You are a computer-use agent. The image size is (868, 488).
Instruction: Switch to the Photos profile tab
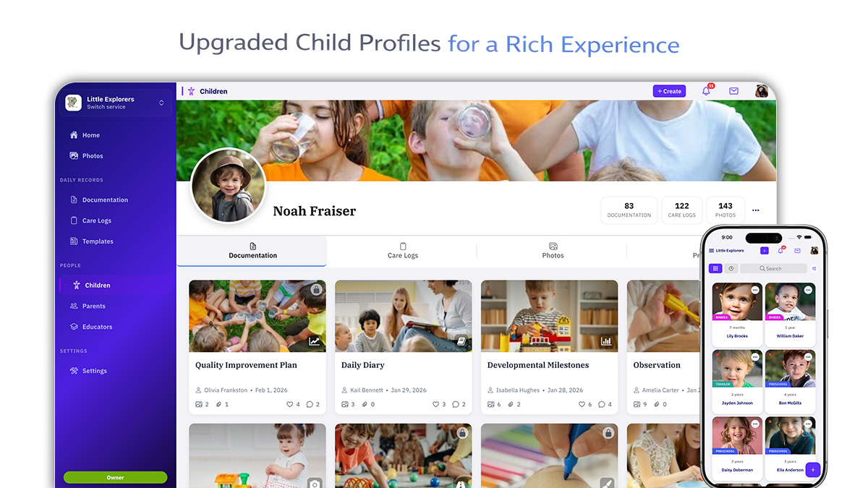[x=553, y=251]
